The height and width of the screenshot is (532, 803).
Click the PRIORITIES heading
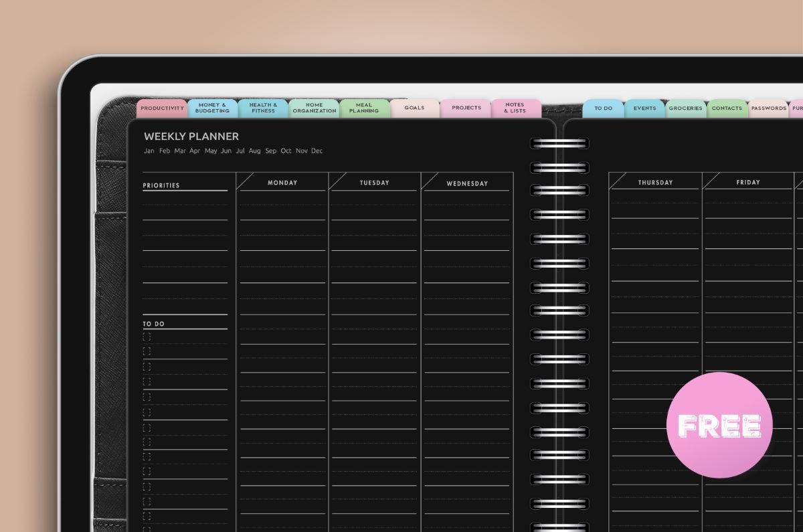tap(161, 185)
